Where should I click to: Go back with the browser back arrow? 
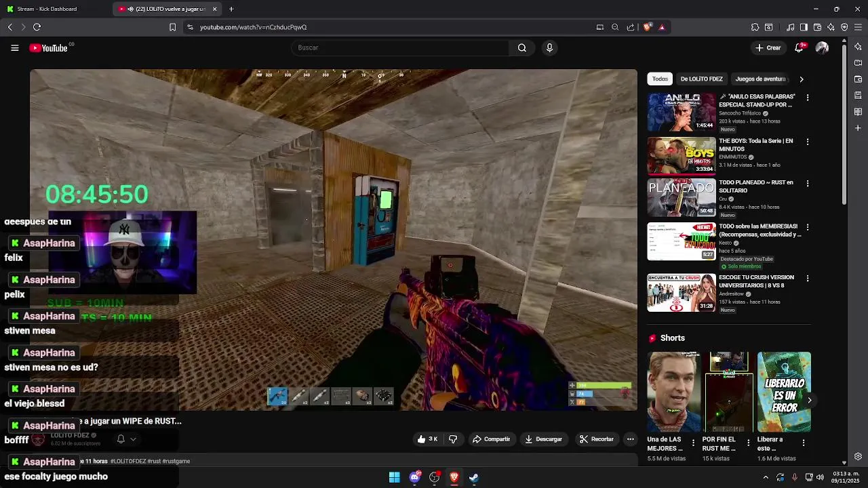coord(10,27)
